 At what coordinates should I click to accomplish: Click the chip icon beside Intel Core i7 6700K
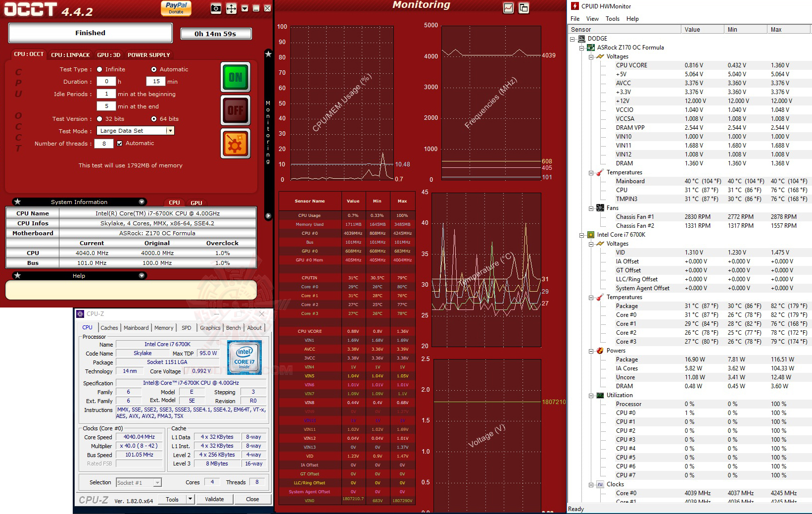coord(590,235)
